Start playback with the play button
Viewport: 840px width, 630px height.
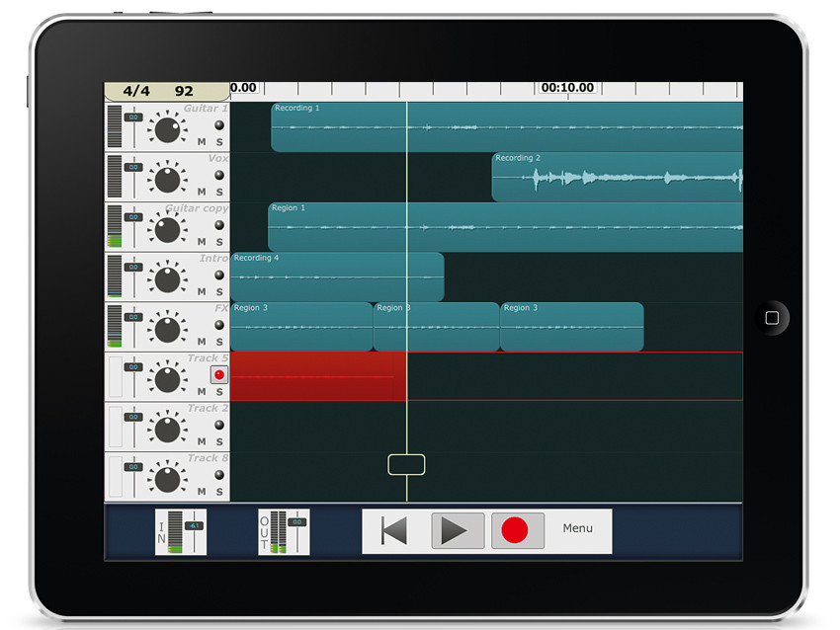point(458,531)
